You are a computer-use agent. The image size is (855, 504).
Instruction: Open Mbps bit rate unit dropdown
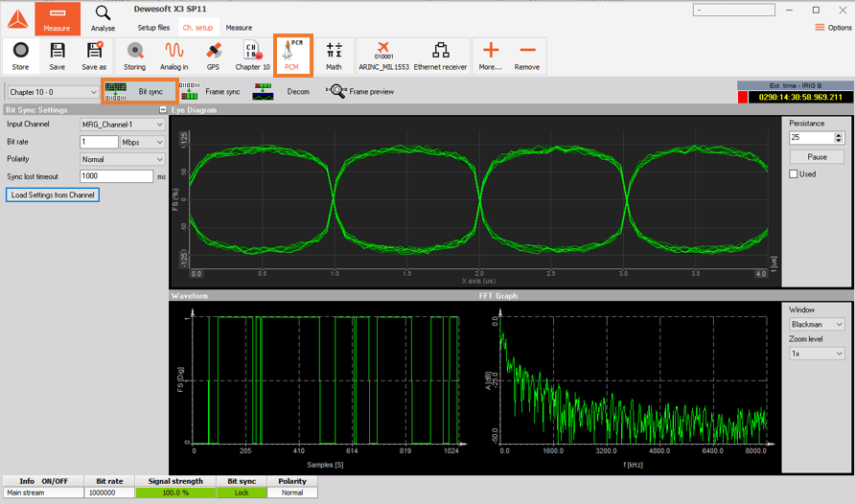(142, 142)
